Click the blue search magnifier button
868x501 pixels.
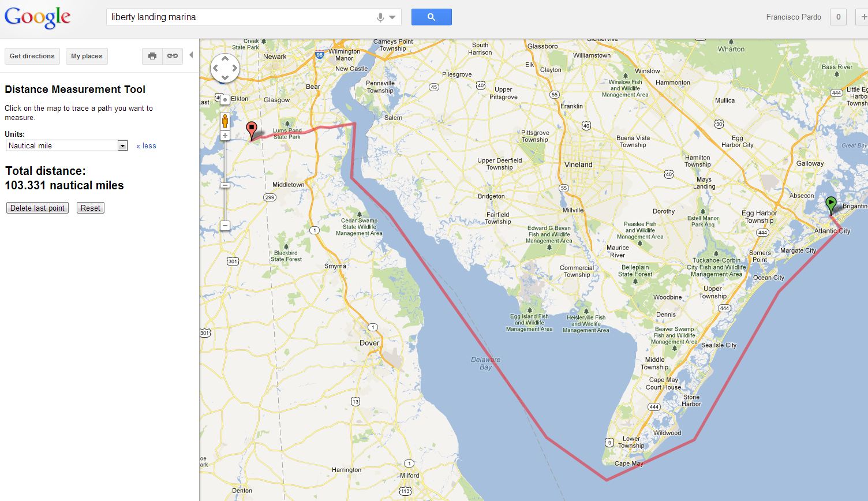(x=431, y=17)
